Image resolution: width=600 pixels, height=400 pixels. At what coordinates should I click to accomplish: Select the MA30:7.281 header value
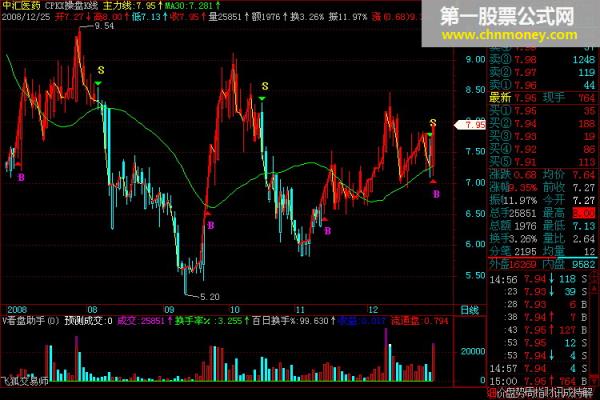[192, 6]
